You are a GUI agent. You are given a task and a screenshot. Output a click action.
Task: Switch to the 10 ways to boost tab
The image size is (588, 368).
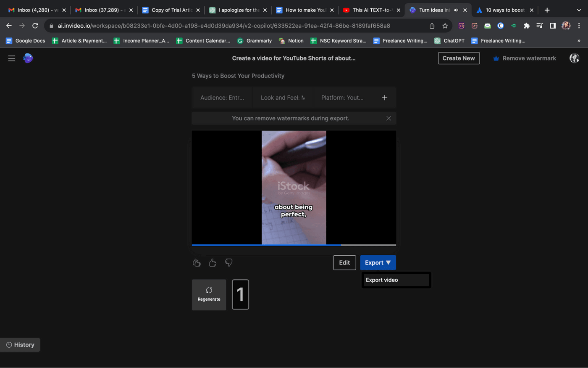pyautogui.click(x=504, y=10)
